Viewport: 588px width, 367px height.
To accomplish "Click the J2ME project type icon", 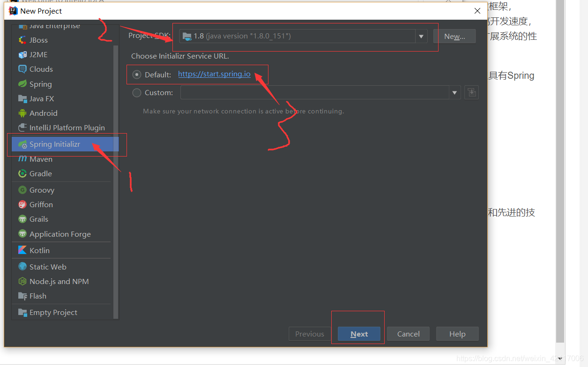I will click(x=22, y=55).
